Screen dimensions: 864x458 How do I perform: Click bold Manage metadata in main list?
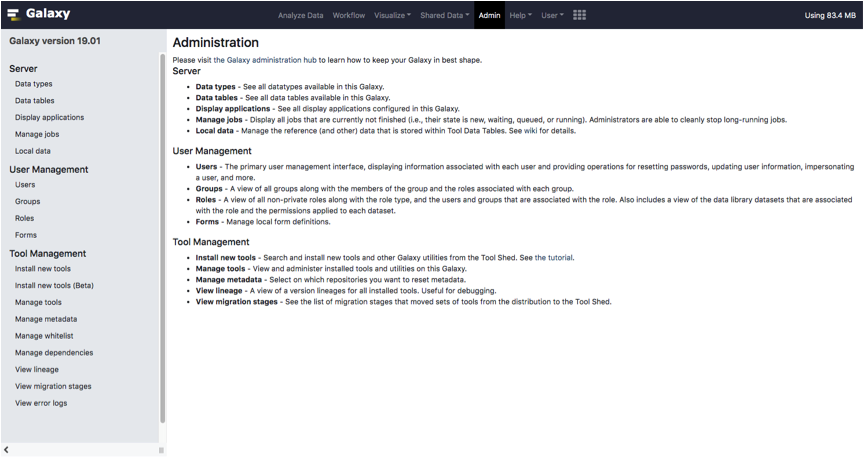click(229, 279)
